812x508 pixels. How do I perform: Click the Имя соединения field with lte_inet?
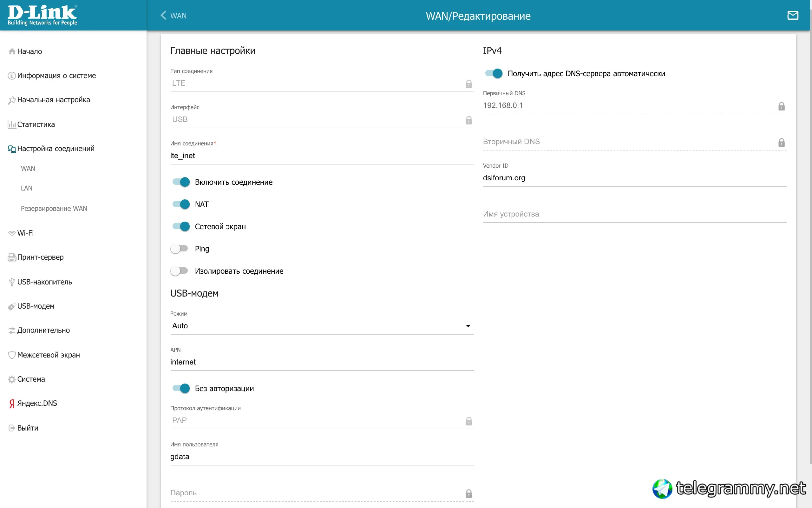click(x=322, y=156)
